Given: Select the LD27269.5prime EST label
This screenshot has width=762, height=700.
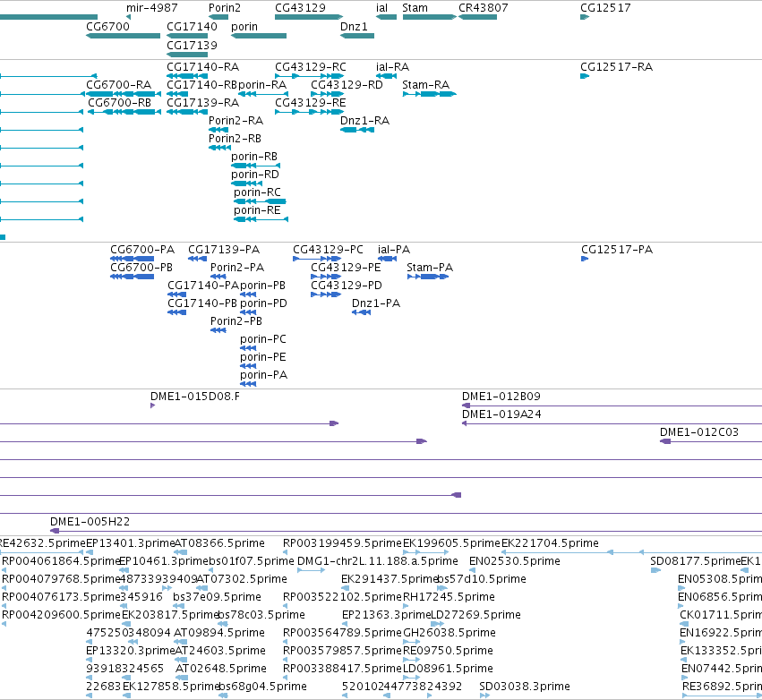Looking at the screenshot, I should pyautogui.click(x=475, y=615).
